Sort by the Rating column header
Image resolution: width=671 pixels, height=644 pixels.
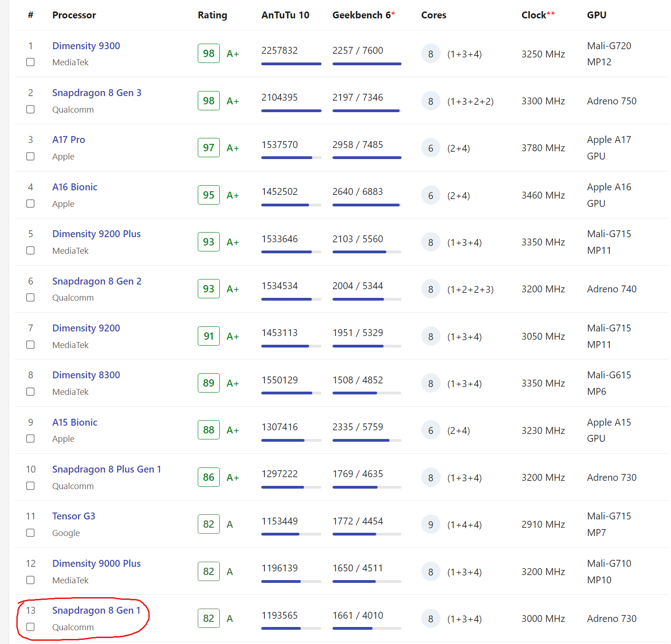[x=212, y=15]
